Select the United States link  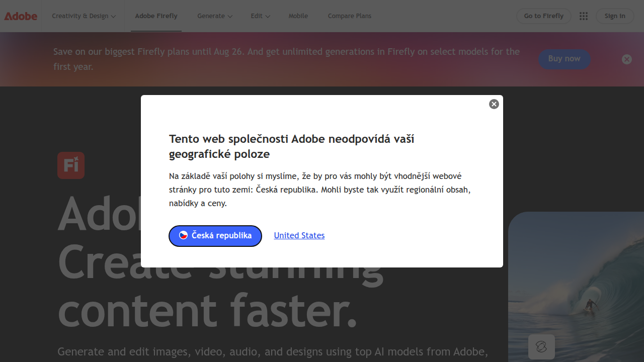click(299, 235)
